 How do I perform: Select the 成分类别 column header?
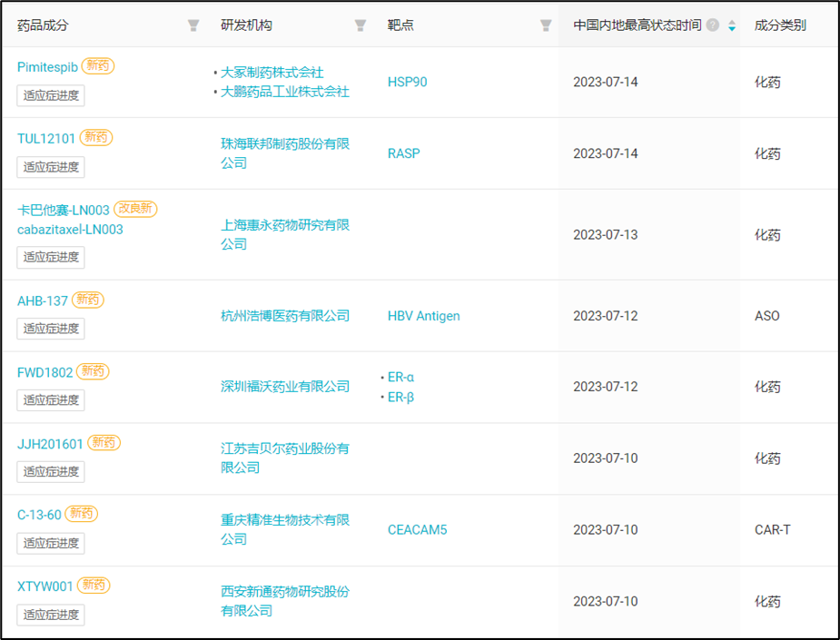click(779, 25)
